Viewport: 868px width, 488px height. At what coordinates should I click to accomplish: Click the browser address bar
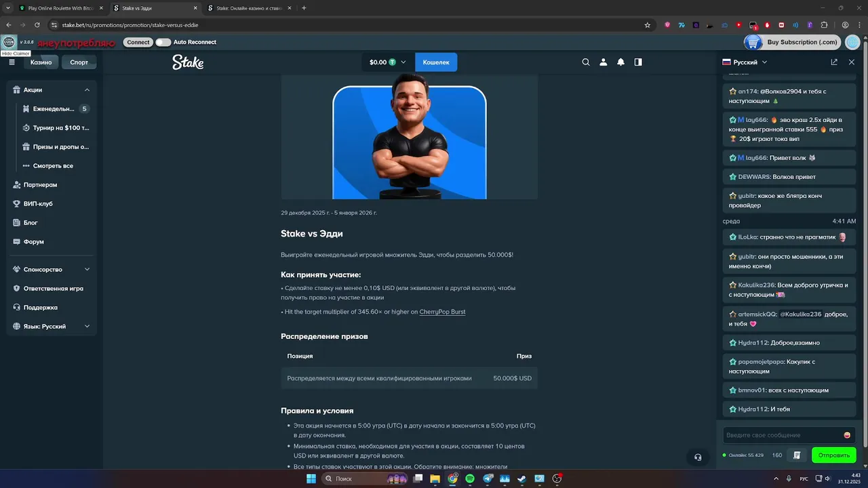pos(349,25)
